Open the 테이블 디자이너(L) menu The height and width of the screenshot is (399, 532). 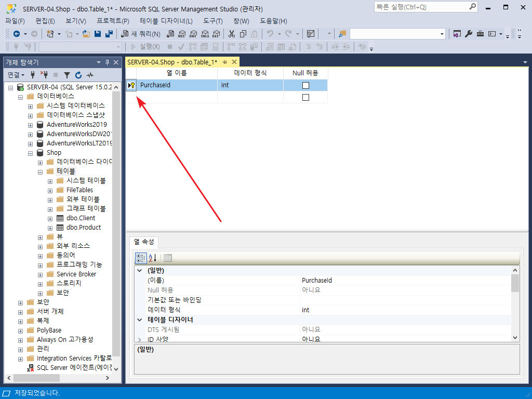click(x=166, y=21)
